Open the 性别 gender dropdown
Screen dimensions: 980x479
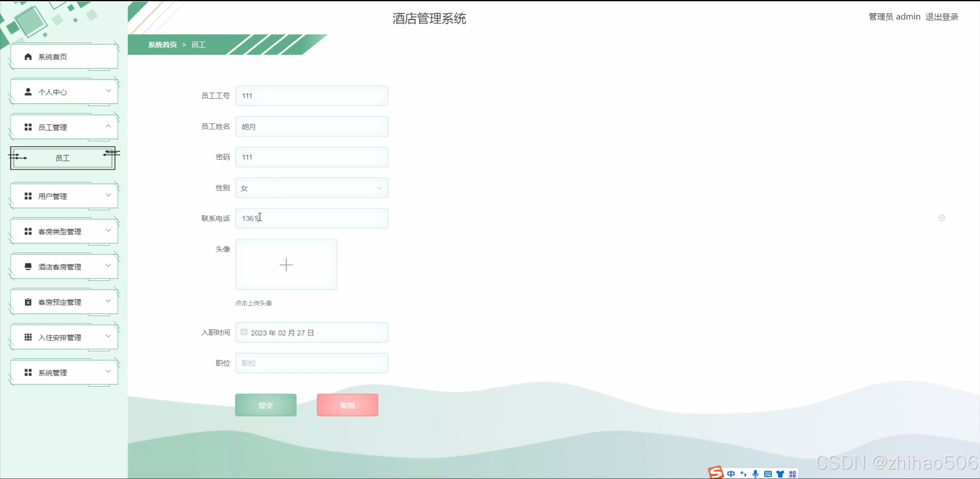[311, 188]
